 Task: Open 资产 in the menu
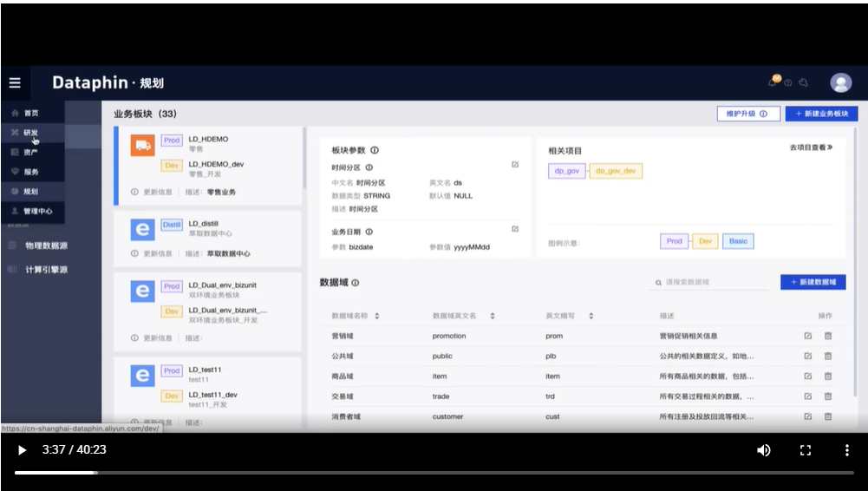click(x=33, y=152)
